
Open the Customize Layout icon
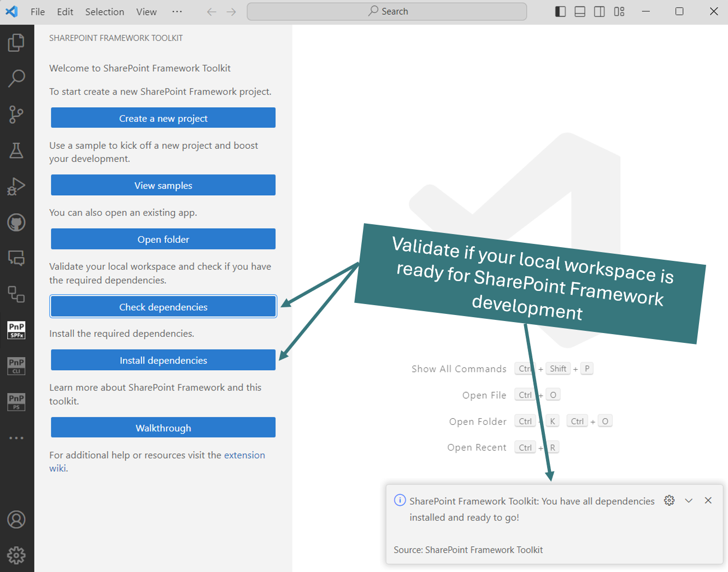(x=619, y=11)
